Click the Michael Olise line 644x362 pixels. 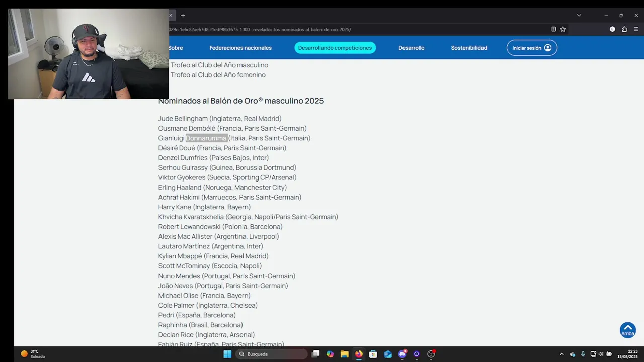[x=204, y=295]
